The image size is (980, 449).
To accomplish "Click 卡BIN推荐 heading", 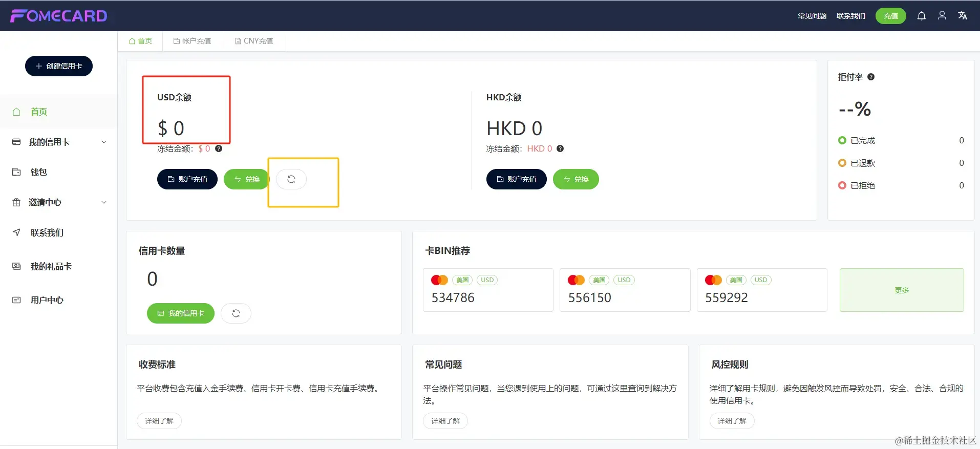I will tap(448, 251).
